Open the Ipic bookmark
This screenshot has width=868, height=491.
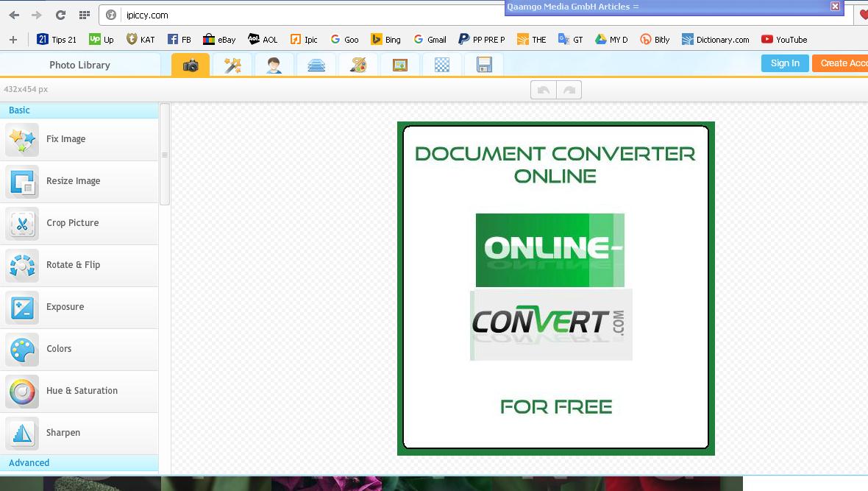pos(304,39)
